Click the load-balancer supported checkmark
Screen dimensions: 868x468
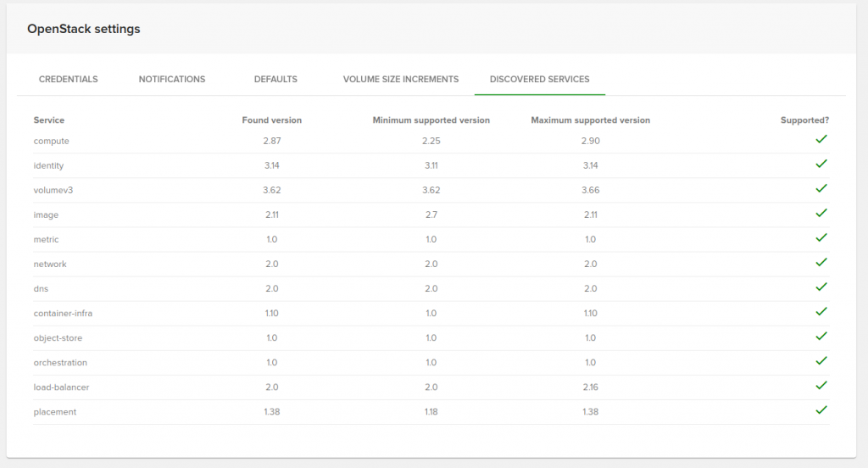[821, 386]
